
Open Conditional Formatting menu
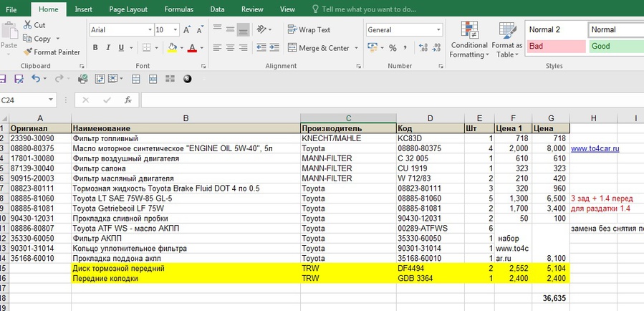point(469,39)
